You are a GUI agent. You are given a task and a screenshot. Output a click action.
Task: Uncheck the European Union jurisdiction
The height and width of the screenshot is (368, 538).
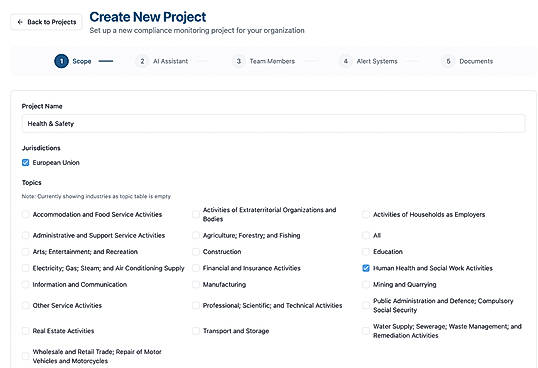25,163
